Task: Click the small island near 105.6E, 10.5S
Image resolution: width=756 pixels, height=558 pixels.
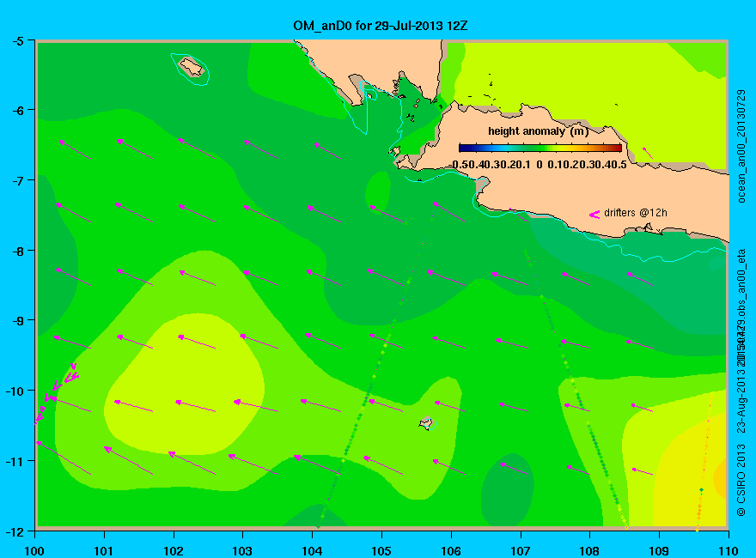Action: coord(426,422)
